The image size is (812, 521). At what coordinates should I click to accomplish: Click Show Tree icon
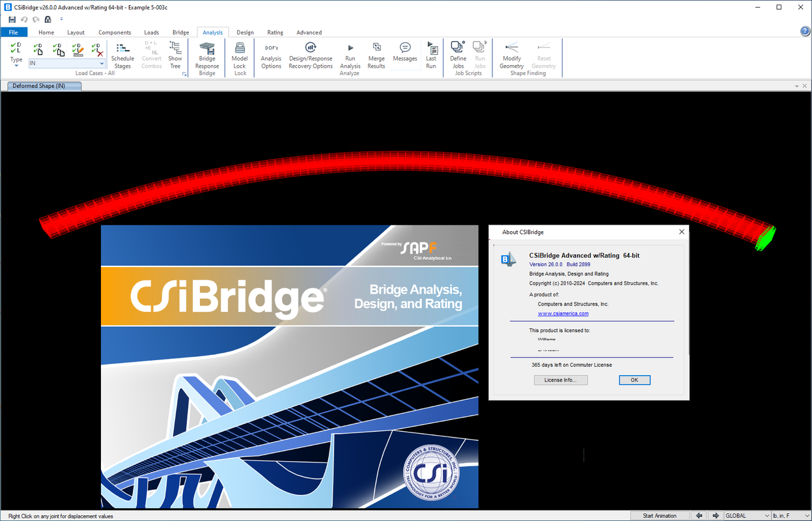pos(175,55)
